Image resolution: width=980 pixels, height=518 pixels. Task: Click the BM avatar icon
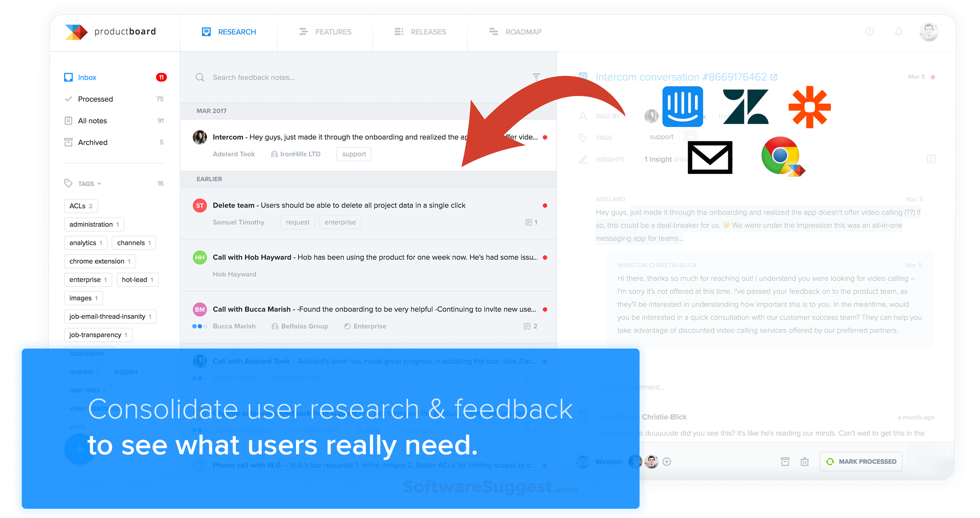tap(200, 310)
